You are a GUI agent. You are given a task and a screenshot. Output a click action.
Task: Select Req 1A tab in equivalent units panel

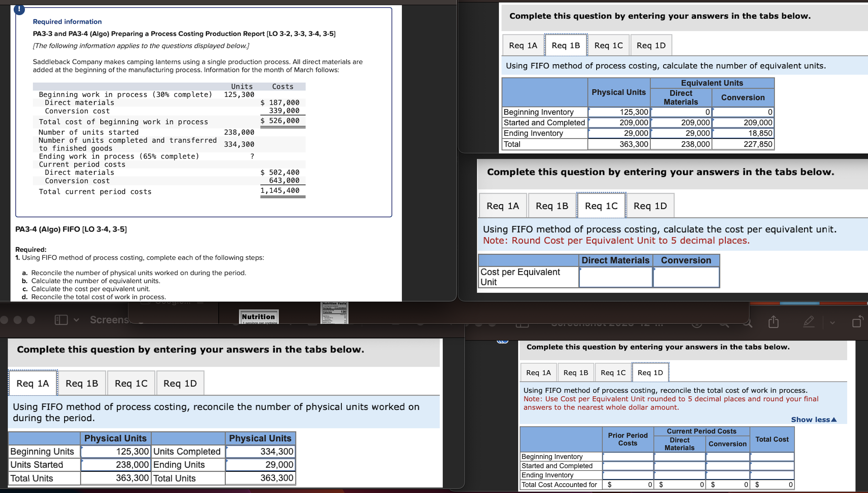pyautogui.click(x=523, y=45)
